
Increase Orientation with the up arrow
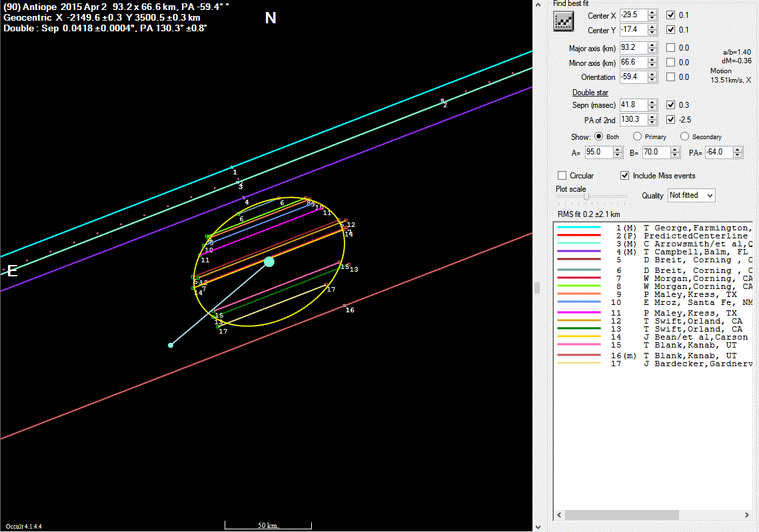pos(652,74)
